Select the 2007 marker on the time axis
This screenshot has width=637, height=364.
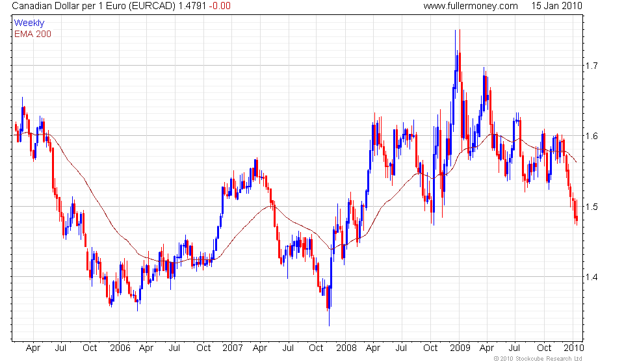tap(233, 348)
